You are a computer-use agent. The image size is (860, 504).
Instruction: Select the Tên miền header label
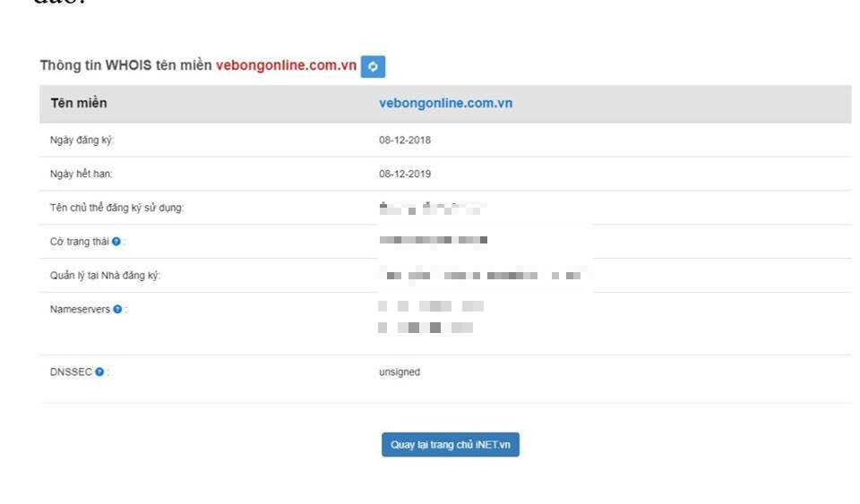click(x=79, y=103)
